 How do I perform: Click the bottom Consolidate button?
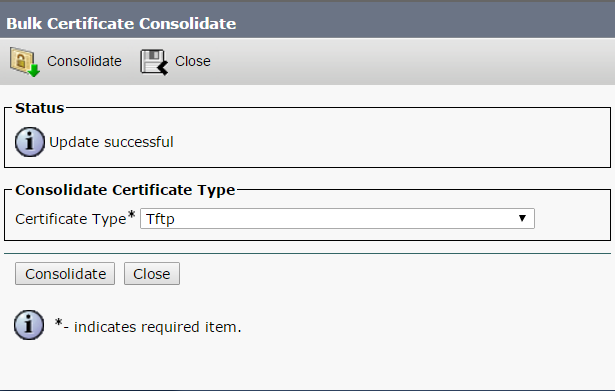(65, 274)
